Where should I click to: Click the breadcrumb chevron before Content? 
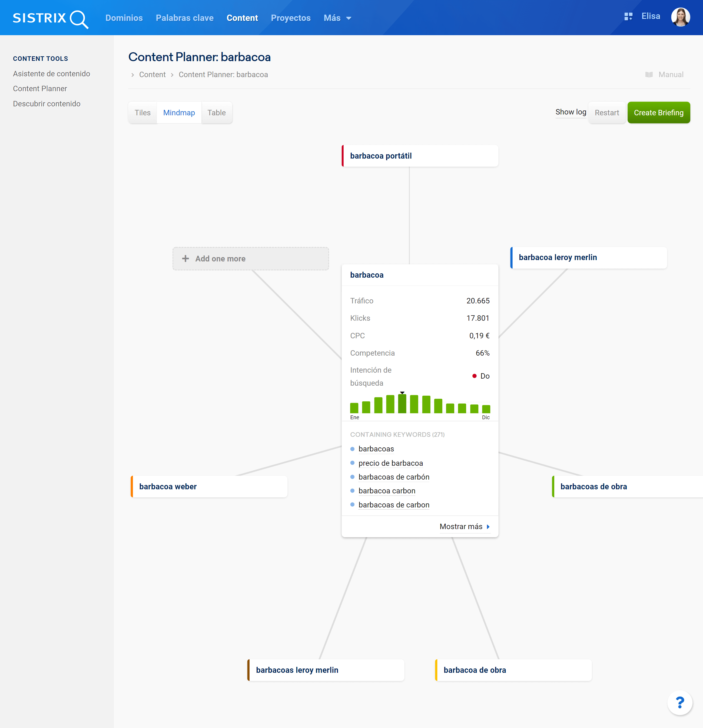click(x=132, y=75)
